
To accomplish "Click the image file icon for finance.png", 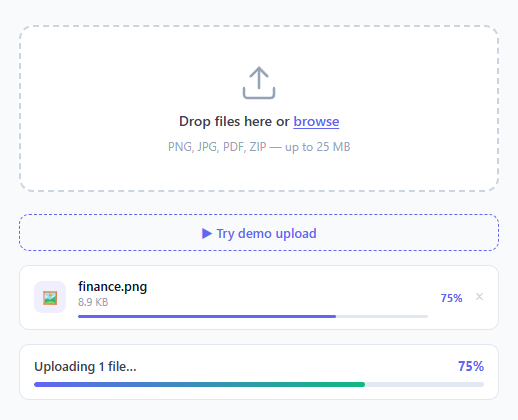I will (x=50, y=297).
